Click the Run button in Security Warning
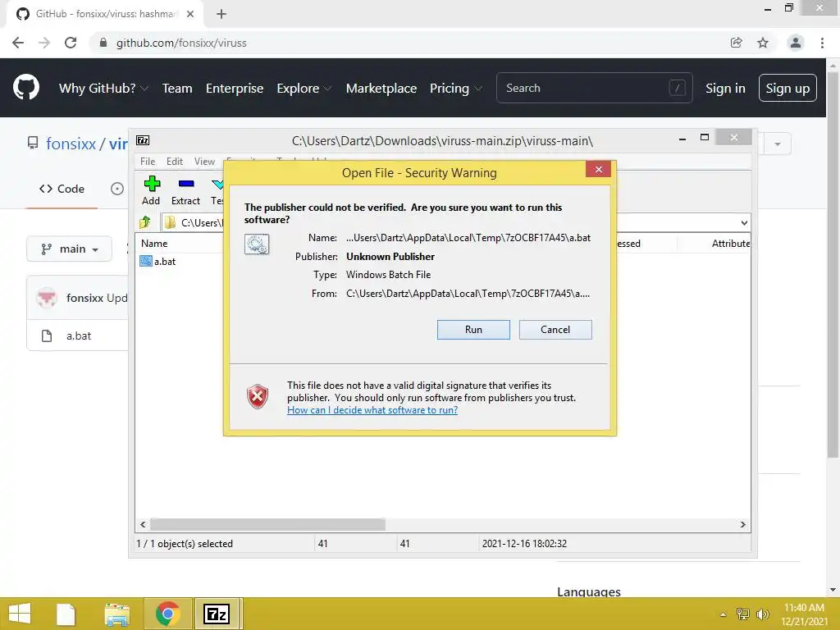The image size is (840, 630). coord(473,330)
